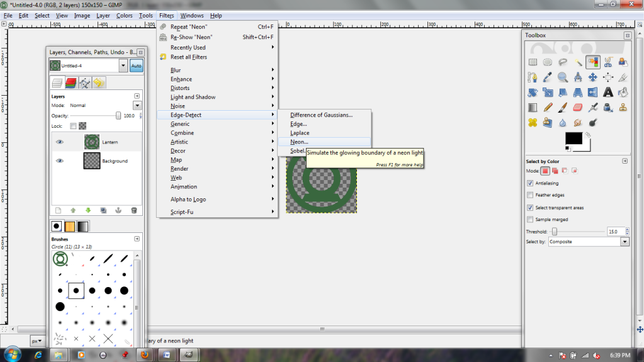644x362 pixels.
Task: Select the Pencil tool
Action: tap(548, 108)
